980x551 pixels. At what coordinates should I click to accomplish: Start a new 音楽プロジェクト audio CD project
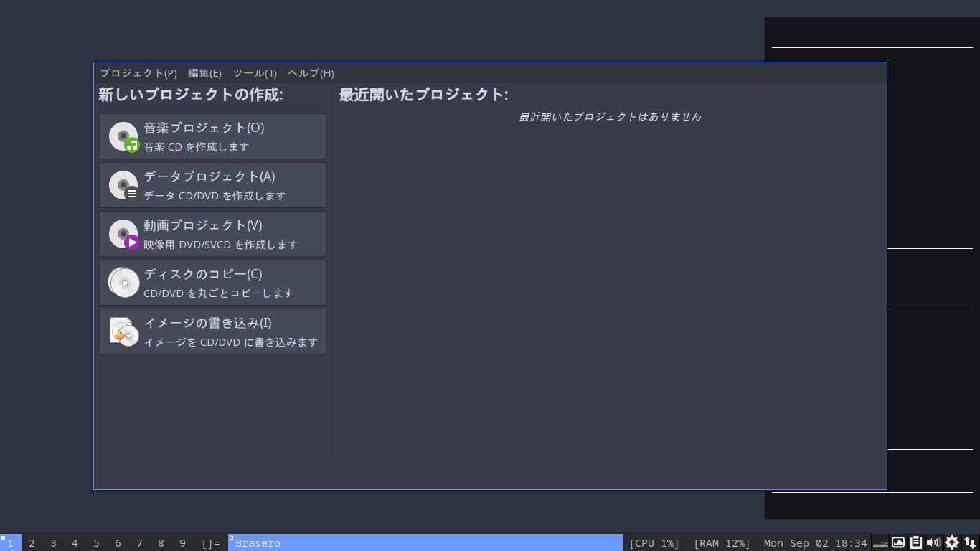click(212, 136)
